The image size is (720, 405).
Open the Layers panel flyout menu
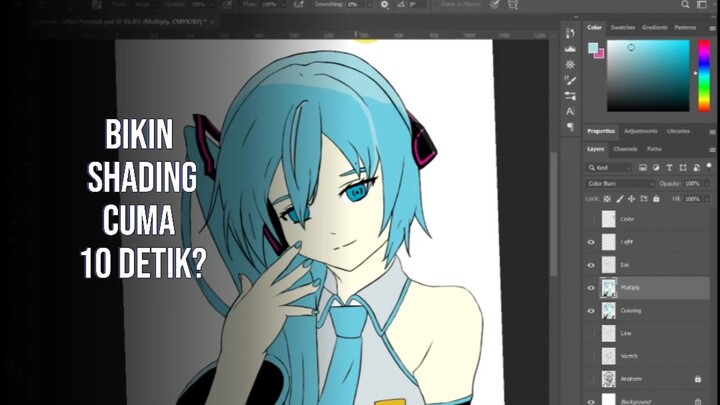(x=712, y=150)
